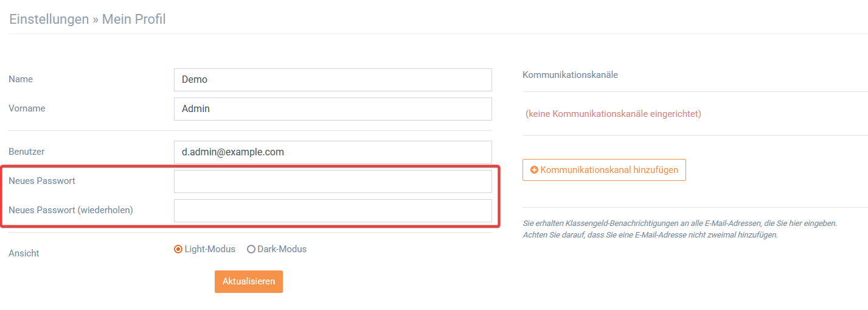Focus the Neues Passwort (wiederholen) input

coord(333,211)
